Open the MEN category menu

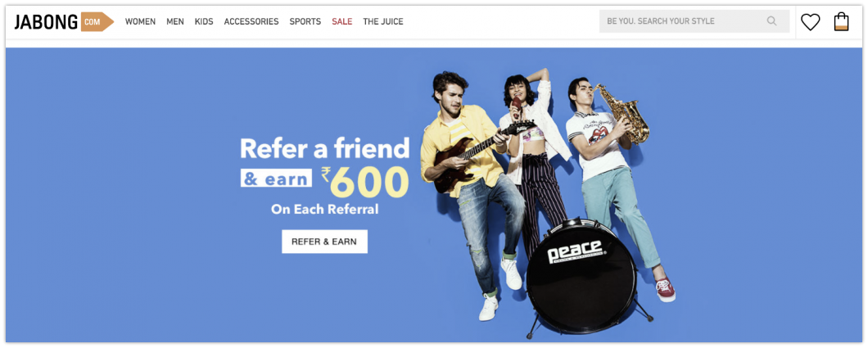pyautogui.click(x=175, y=21)
